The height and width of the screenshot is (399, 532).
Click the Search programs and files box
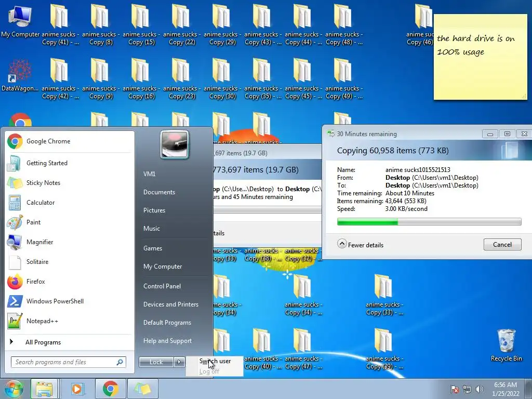tap(68, 362)
